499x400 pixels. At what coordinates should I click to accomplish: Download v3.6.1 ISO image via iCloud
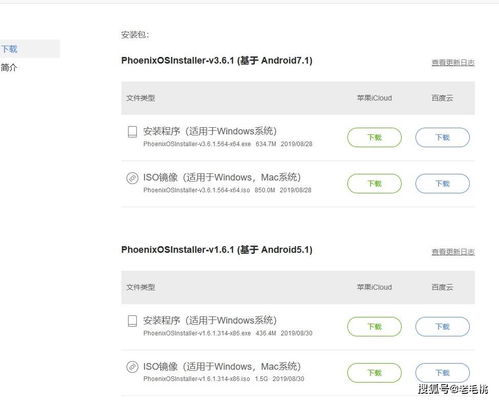tap(374, 183)
